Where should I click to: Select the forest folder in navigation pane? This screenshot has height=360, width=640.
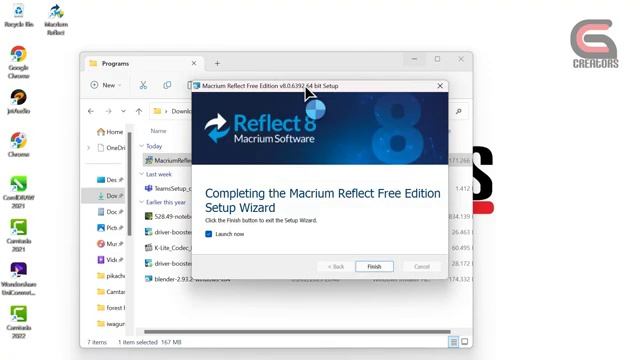point(111,308)
